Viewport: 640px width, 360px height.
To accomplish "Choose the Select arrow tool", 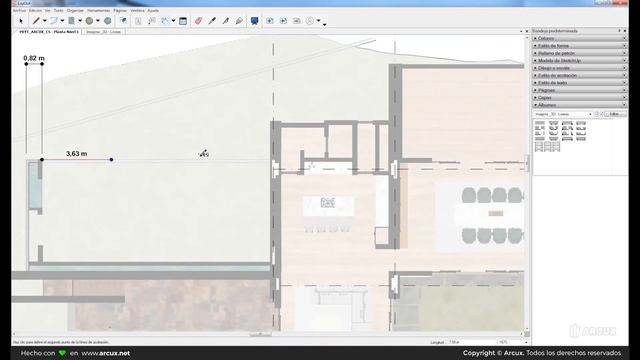I will [21, 21].
